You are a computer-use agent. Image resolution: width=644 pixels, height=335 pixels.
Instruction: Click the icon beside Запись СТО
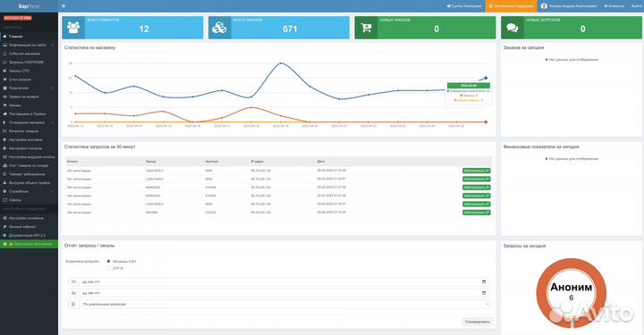pos(5,71)
